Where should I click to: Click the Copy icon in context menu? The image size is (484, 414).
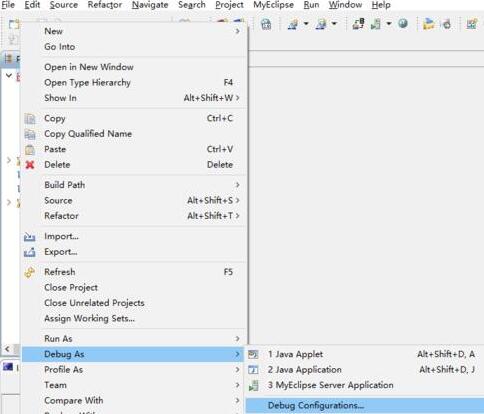(x=30, y=119)
